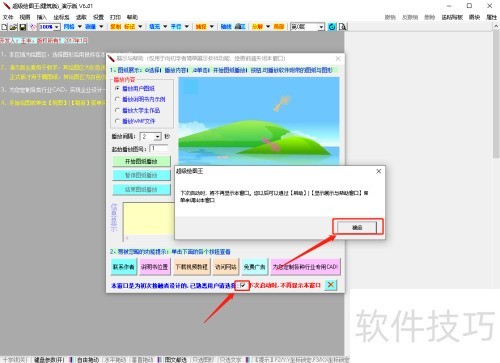This screenshot has width=500, height=363.
Task: Click the blue refresh icon in toolbar
Action: (332, 27)
